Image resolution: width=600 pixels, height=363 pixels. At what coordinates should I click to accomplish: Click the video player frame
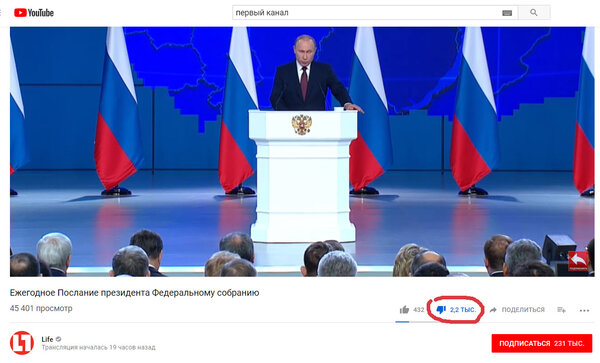[x=302, y=151]
